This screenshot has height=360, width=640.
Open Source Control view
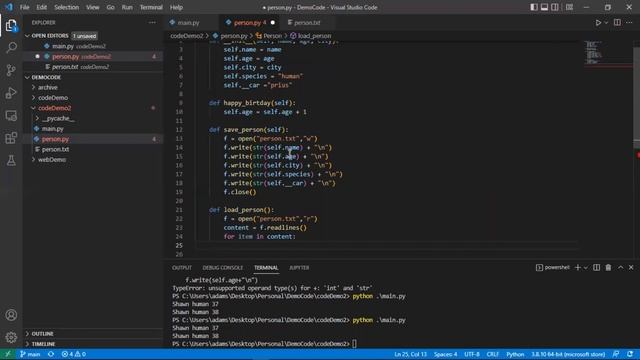click(11, 70)
